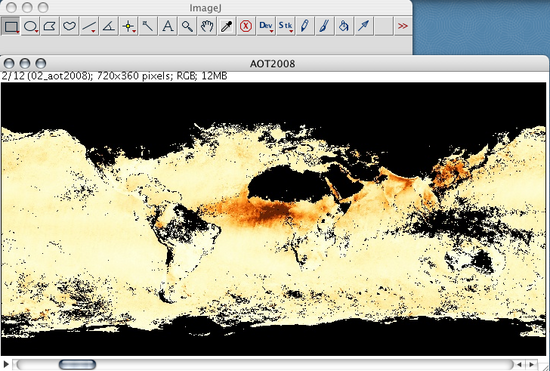This screenshot has width=550, height=371.
Task: Select the Paintbrush tool
Action: click(324, 26)
